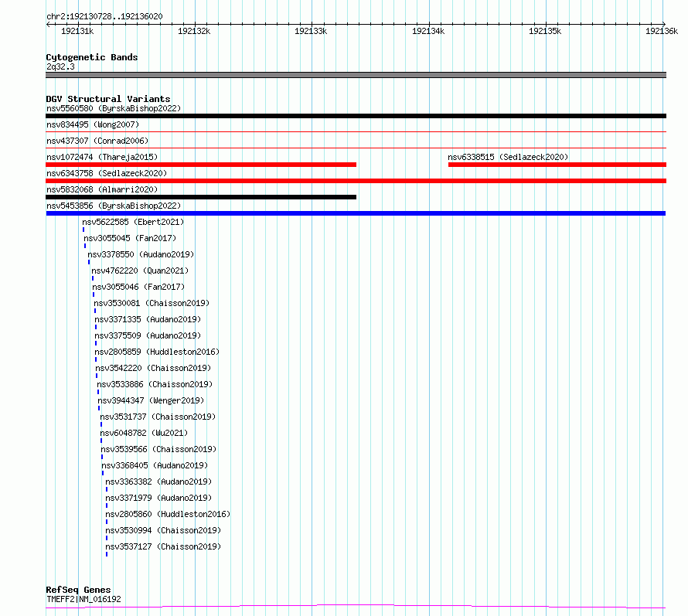Viewport: 688px width, 616px height.
Task: Open variant nsv3055046 (Fan2017)
Action: coord(138,287)
